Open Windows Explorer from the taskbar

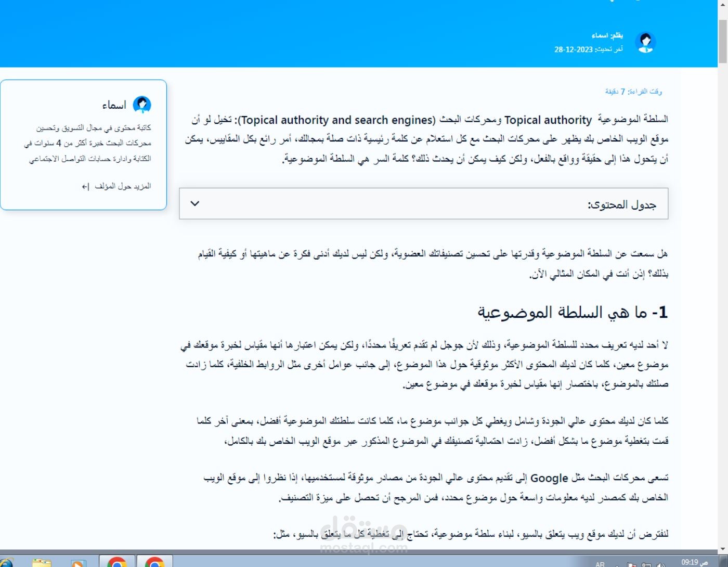pos(42,562)
